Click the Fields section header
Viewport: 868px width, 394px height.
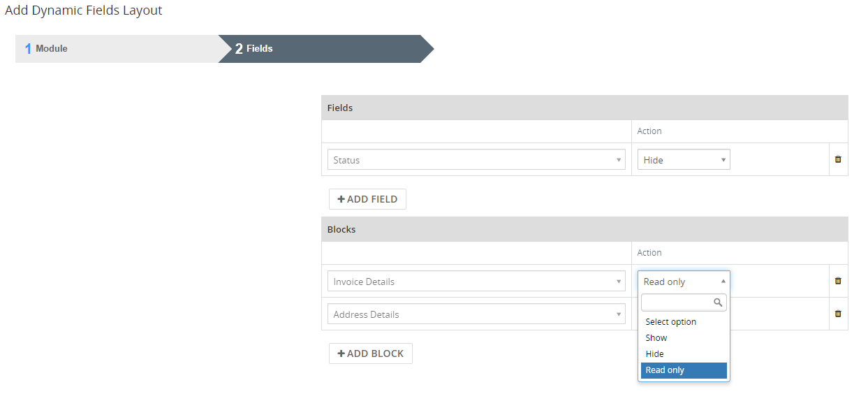(x=584, y=108)
